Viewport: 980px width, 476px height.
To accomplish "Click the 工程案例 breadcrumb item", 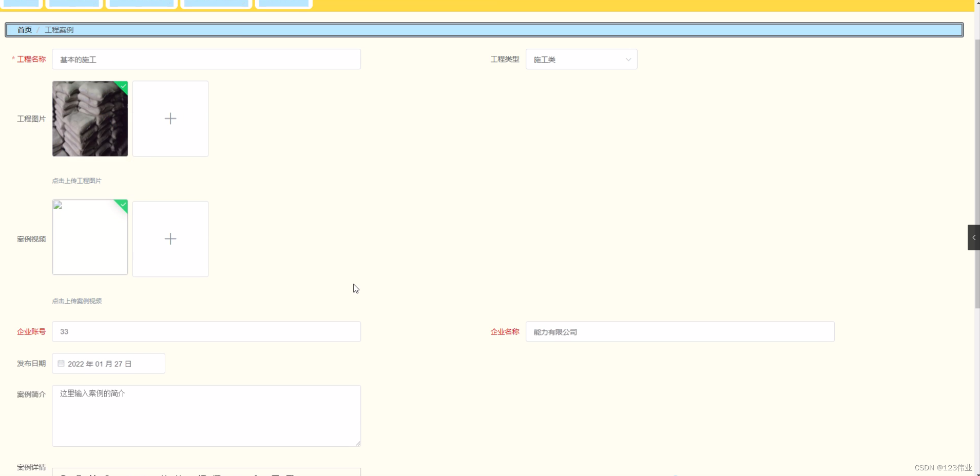I will coord(59,30).
